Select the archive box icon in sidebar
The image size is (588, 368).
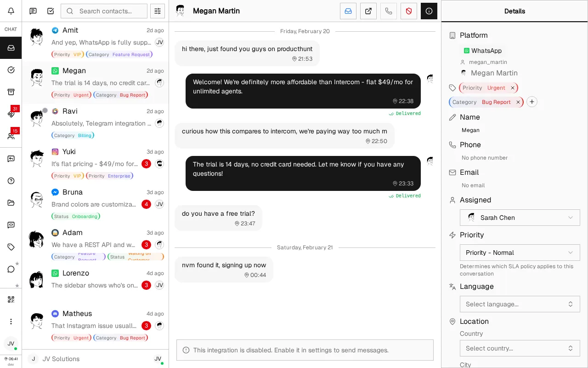[x=11, y=92]
